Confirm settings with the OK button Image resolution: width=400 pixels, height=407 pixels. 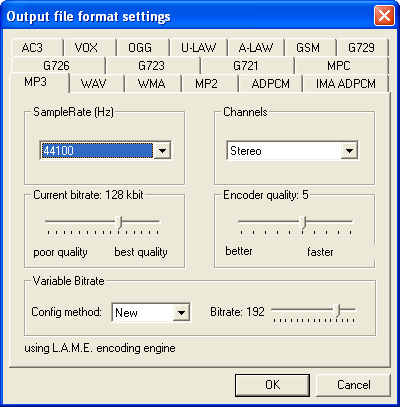coord(272,385)
